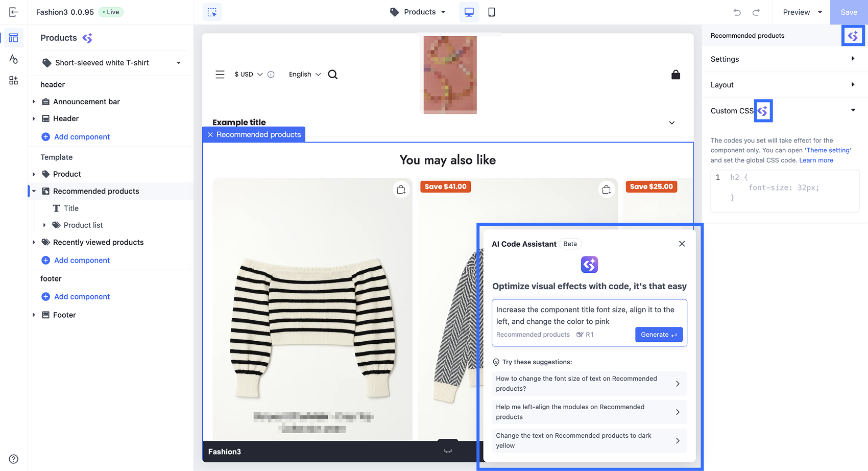Open the hamburger menu in store header

click(220, 75)
